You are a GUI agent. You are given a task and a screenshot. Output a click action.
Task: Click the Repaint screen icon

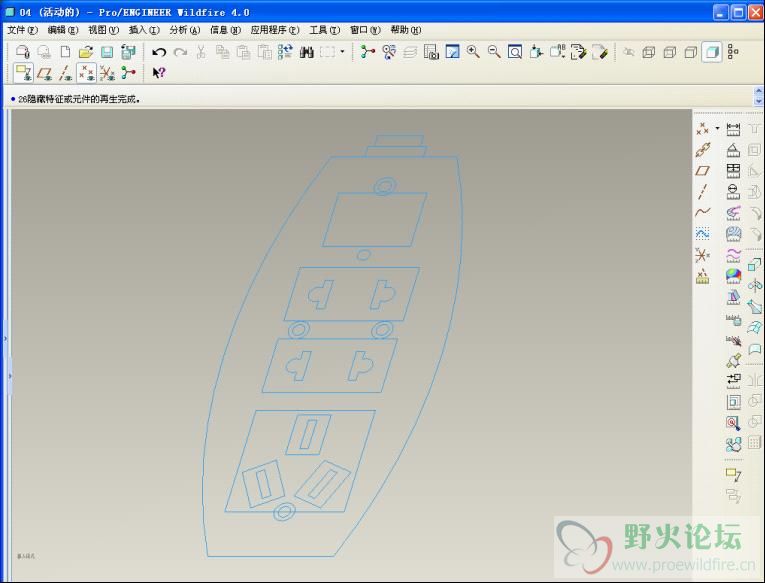(x=452, y=52)
